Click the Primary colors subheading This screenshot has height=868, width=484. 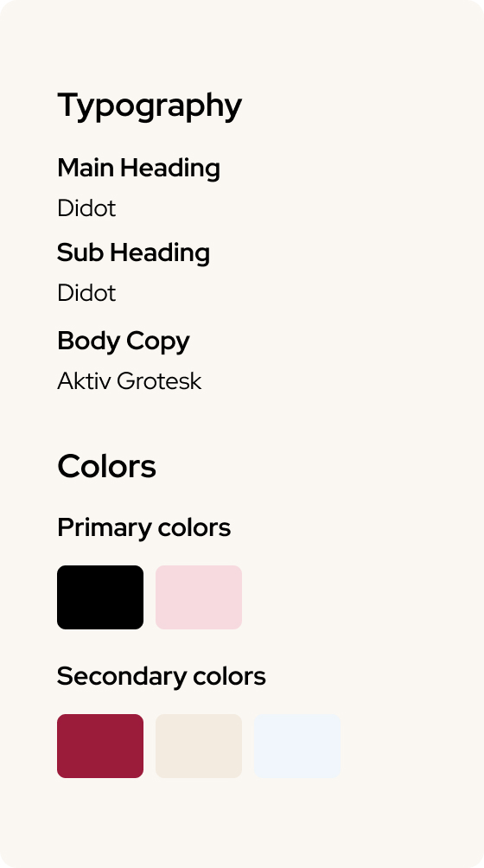[x=143, y=528]
